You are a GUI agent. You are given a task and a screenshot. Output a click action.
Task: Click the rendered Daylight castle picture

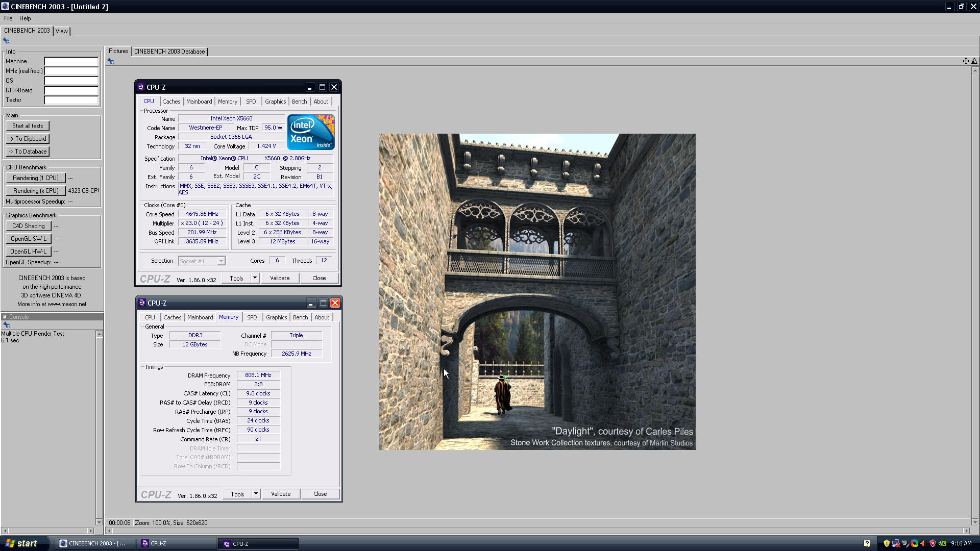(537, 292)
